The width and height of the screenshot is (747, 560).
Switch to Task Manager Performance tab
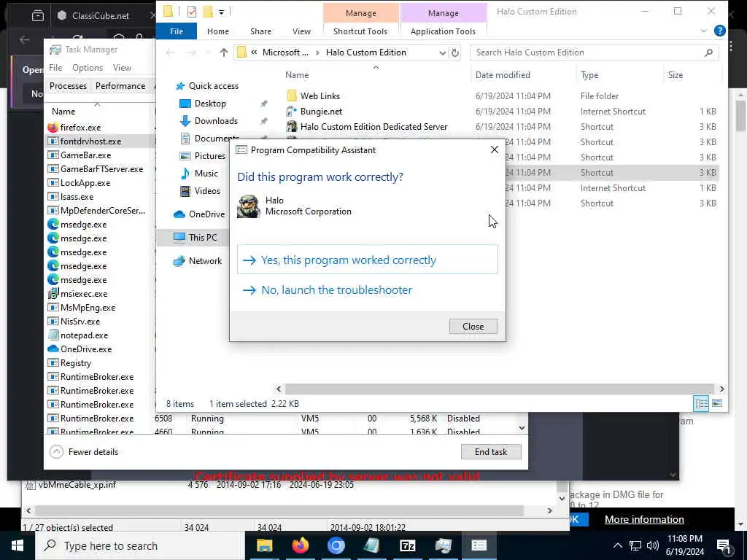tap(120, 86)
